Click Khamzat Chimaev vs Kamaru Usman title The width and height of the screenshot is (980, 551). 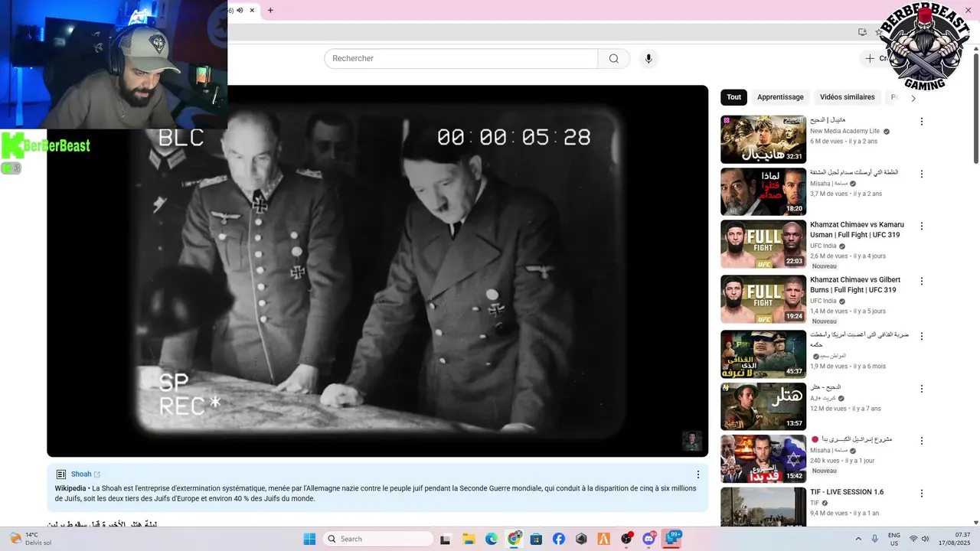pos(857,230)
